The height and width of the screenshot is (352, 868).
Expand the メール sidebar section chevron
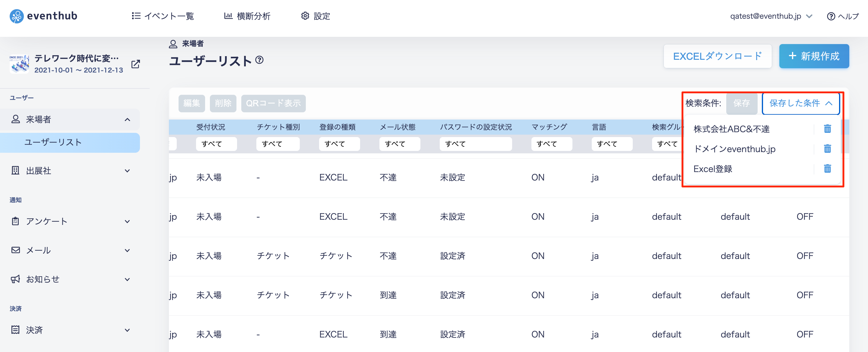click(127, 251)
